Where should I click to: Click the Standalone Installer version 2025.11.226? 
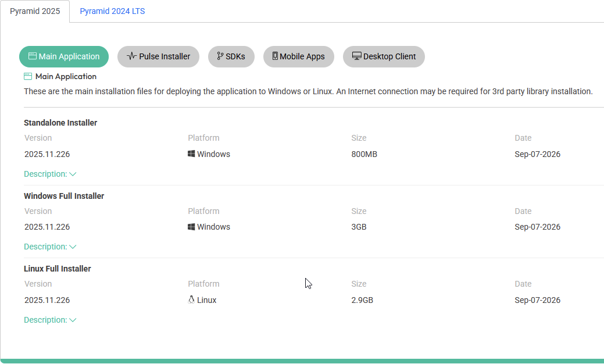47,154
